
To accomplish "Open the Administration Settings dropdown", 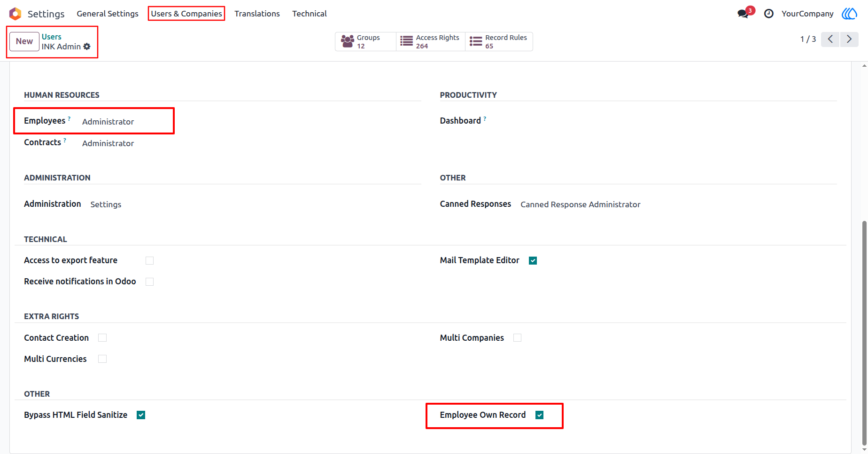I will [x=106, y=204].
